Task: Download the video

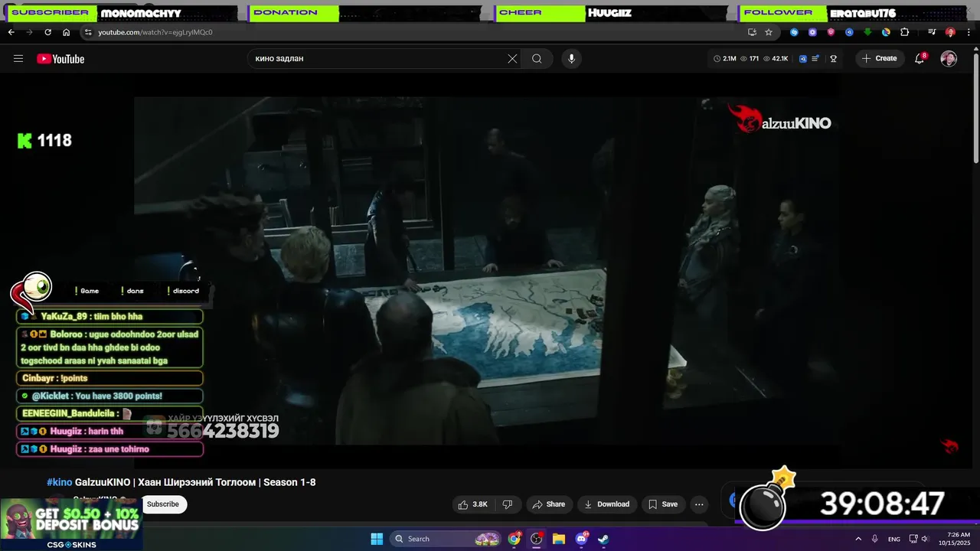Action: 606,504
